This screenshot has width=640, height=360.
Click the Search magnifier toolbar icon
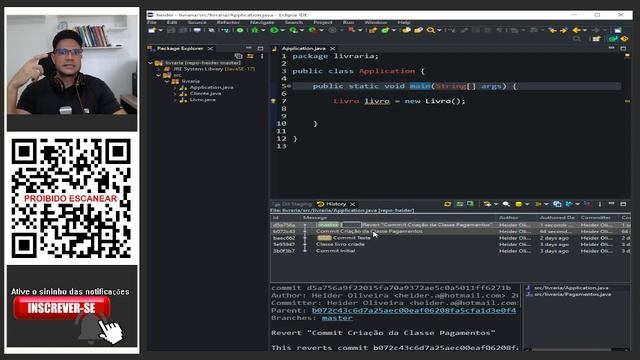coord(431,30)
